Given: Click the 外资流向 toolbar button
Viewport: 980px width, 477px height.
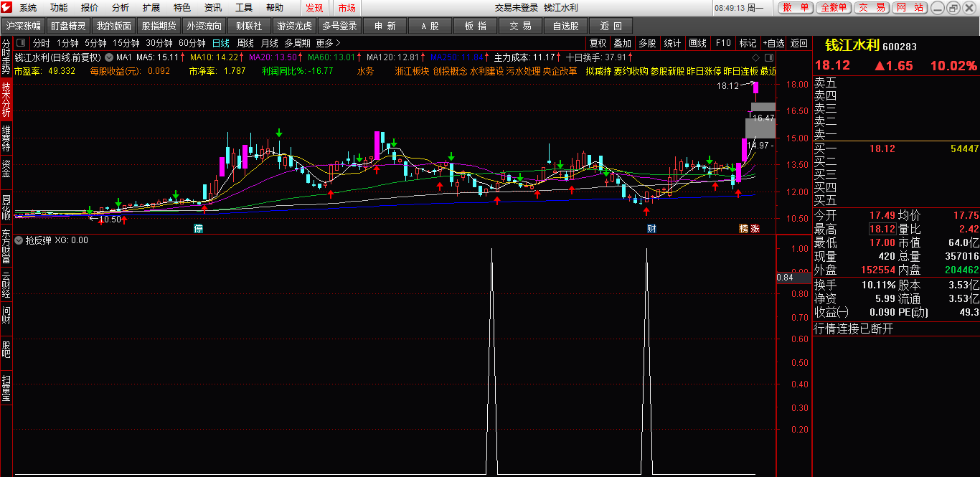Looking at the screenshot, I should [x=204, y=26].
